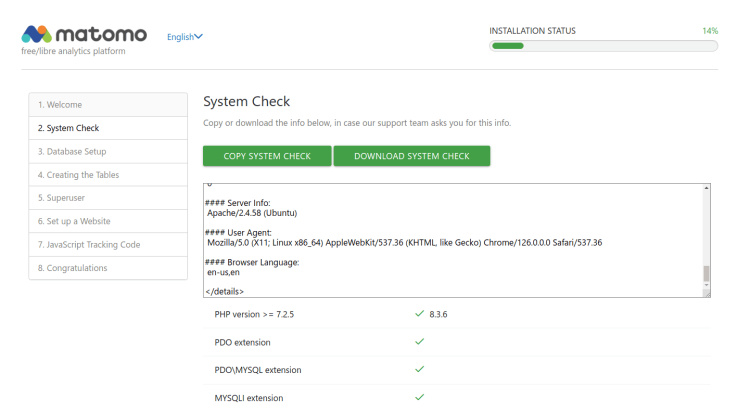Go to Creating the Tables step

(x=108, y=175)
